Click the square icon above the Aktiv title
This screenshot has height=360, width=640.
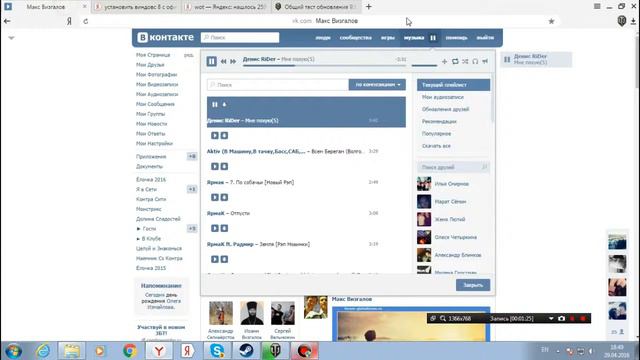(x=224, y=136)
